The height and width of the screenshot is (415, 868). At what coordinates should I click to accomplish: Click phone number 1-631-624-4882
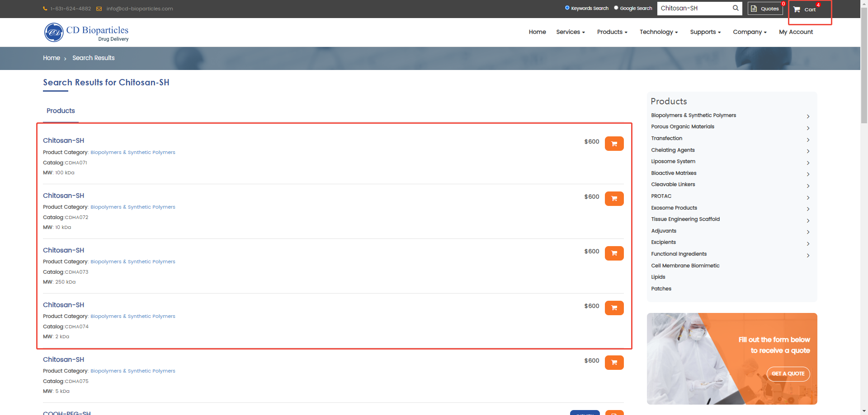point(71,9)
